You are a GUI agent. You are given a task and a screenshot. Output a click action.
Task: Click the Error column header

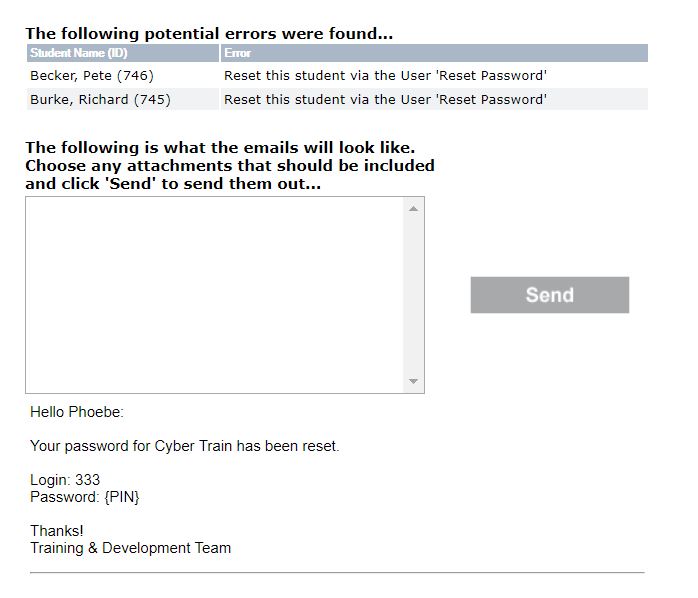tap(434, 53)
